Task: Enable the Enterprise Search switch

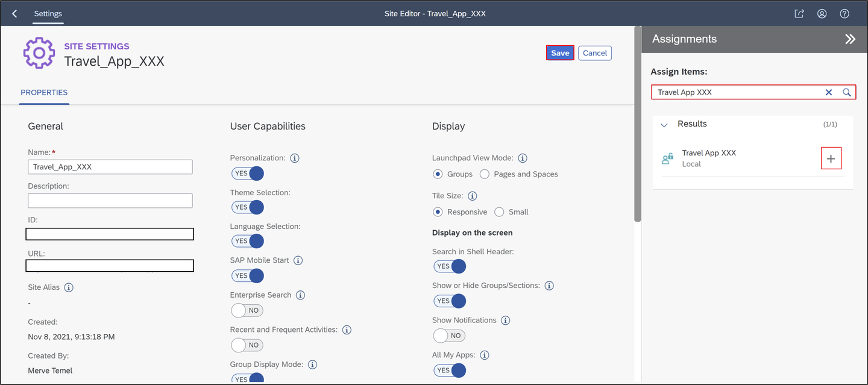Action: (247, 310)
